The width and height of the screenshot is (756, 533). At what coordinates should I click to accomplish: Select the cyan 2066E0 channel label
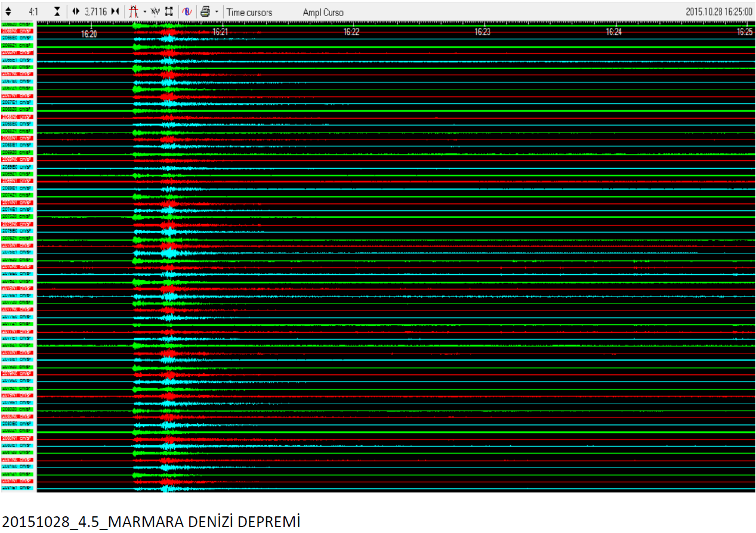18,38
